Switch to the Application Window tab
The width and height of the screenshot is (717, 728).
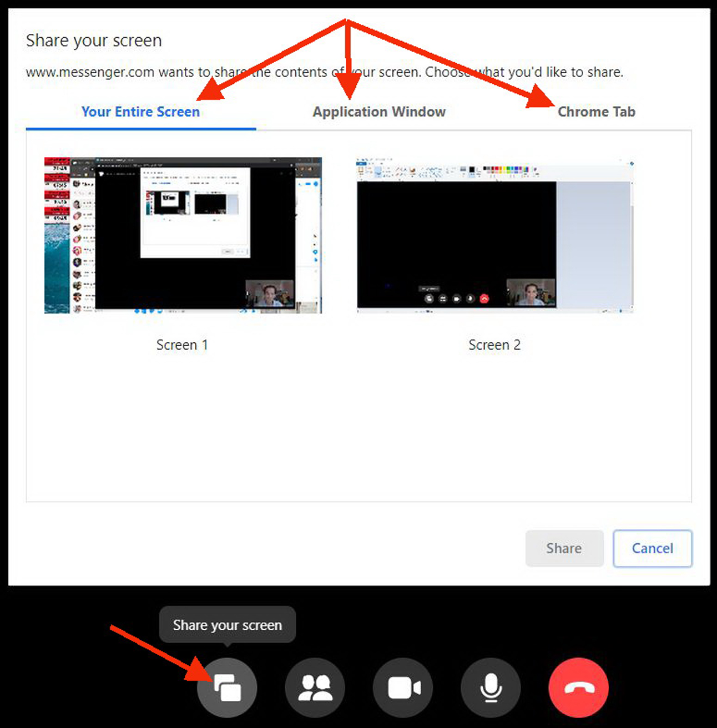[379, 112]
